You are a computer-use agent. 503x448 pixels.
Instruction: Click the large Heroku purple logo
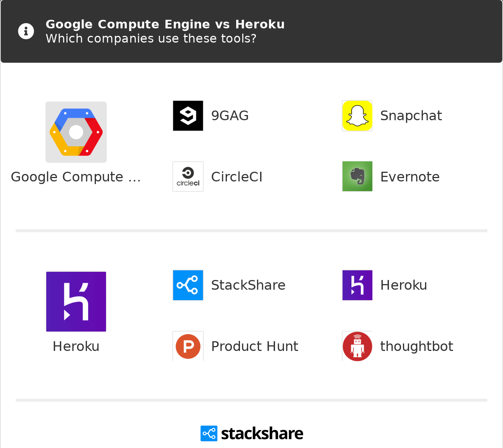tap(76, 302)
